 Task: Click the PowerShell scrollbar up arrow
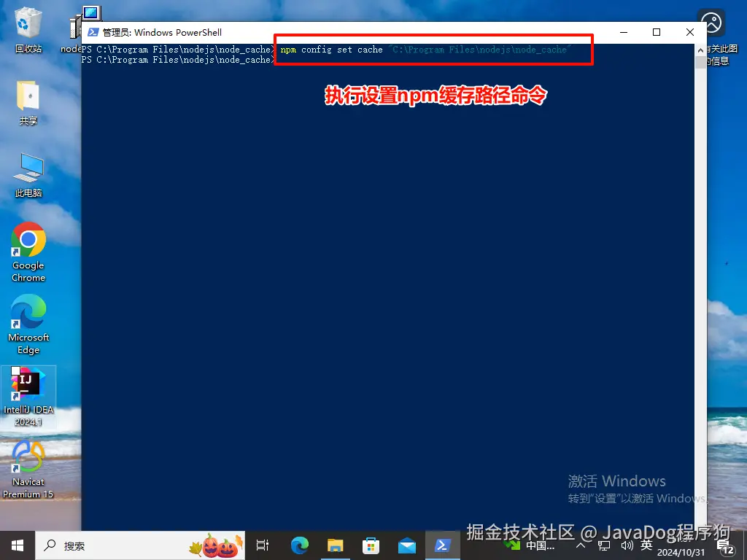tap(700, 50)
